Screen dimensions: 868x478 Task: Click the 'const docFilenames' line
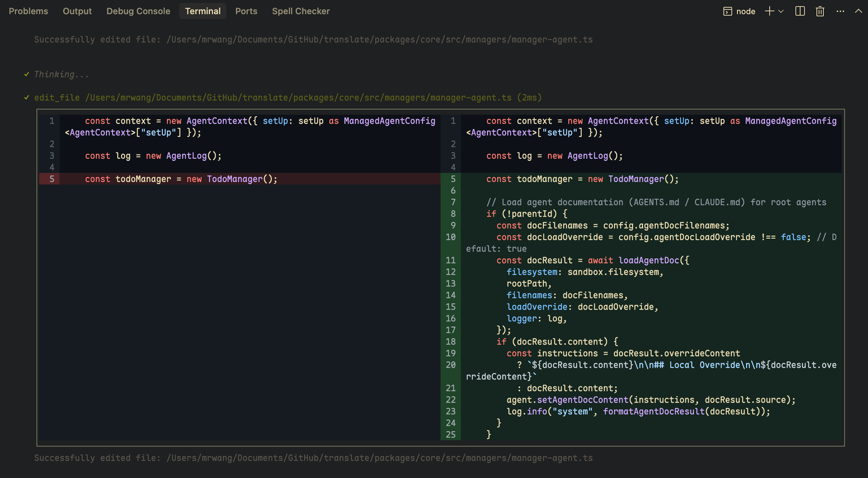coord(613,226)
